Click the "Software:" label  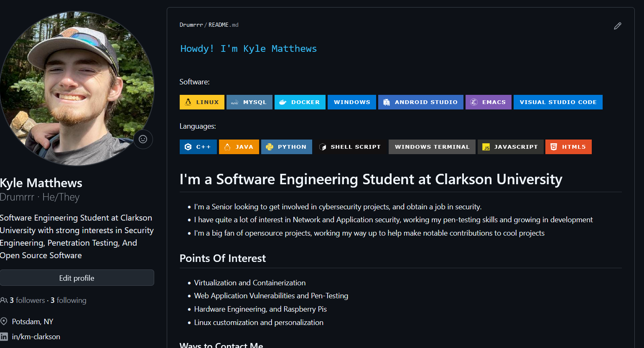click(194, 82)
